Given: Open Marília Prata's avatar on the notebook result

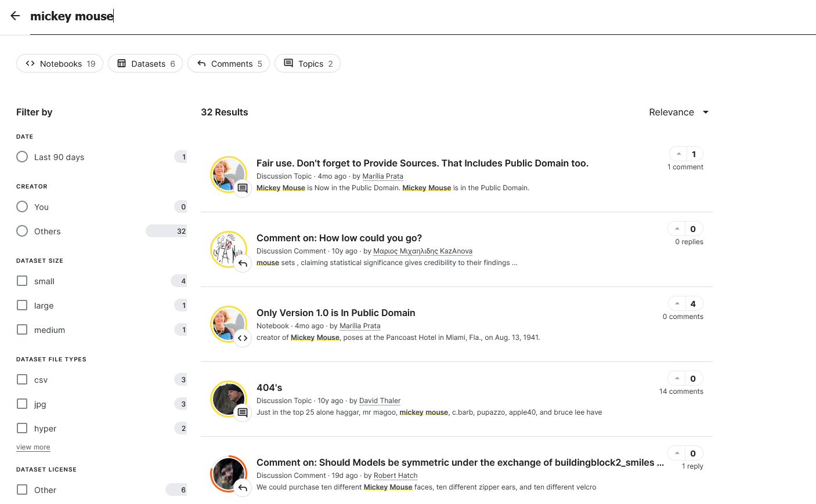Looking at the screenshot, I should pyautogui.click(x=228, y=324).
